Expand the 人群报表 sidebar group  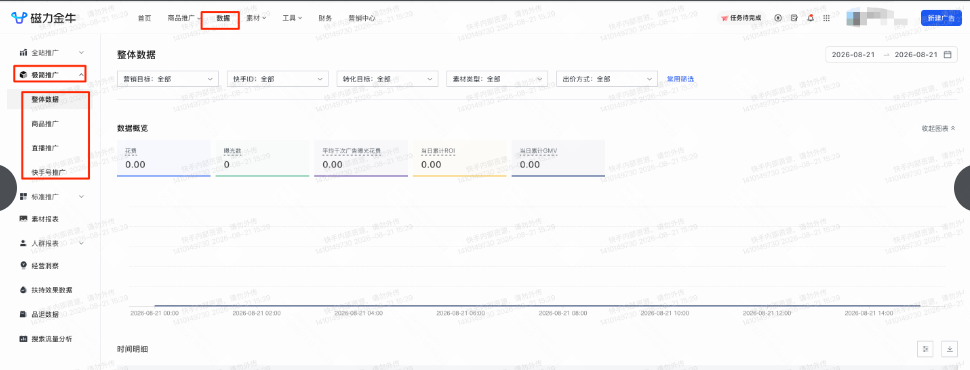pos(81,243)
